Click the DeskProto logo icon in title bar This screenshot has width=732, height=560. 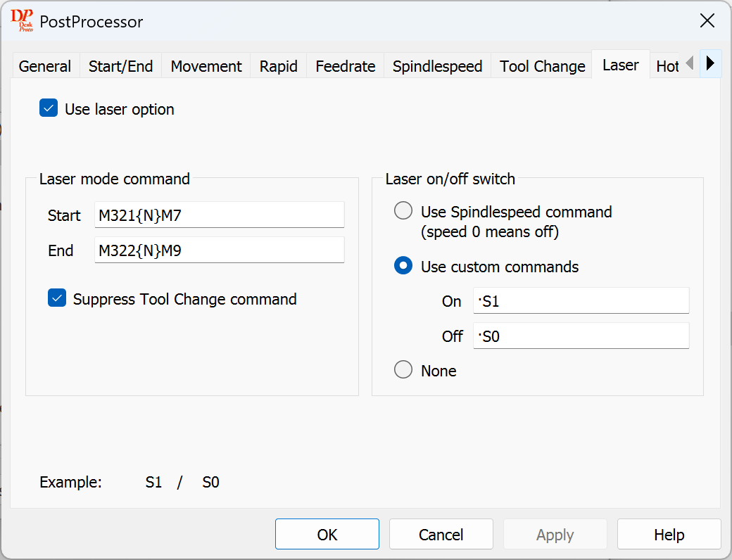(22, 21)
